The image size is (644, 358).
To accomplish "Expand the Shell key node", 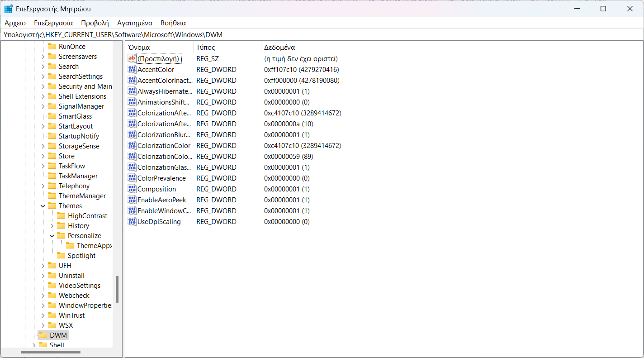I will [x=34, y=345].
